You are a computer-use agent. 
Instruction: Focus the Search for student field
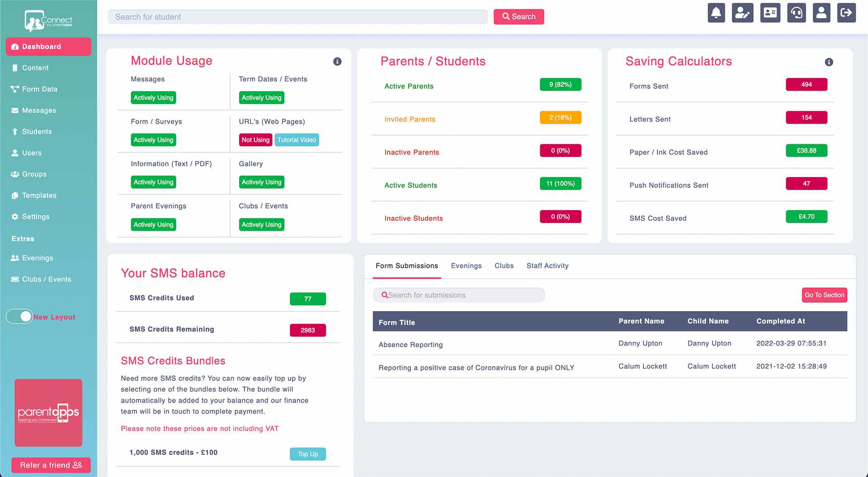[297, 17]
